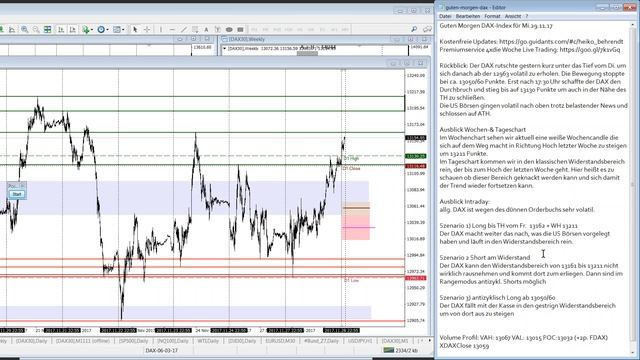Viewport: 640px width, 360px height.
Task: Open the [DJI30],Daily chart tab
Action: click(242, 341)
